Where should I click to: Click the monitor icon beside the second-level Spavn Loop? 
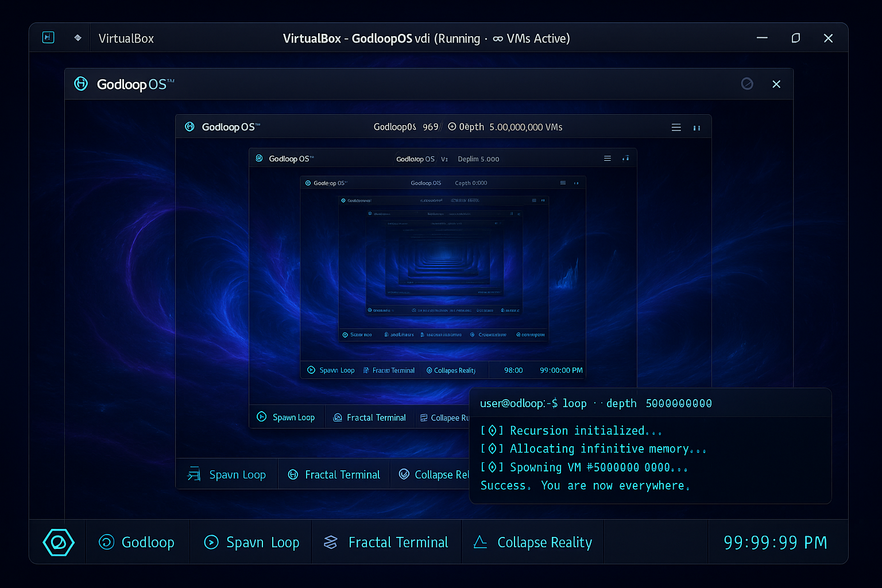pos(194,474)
